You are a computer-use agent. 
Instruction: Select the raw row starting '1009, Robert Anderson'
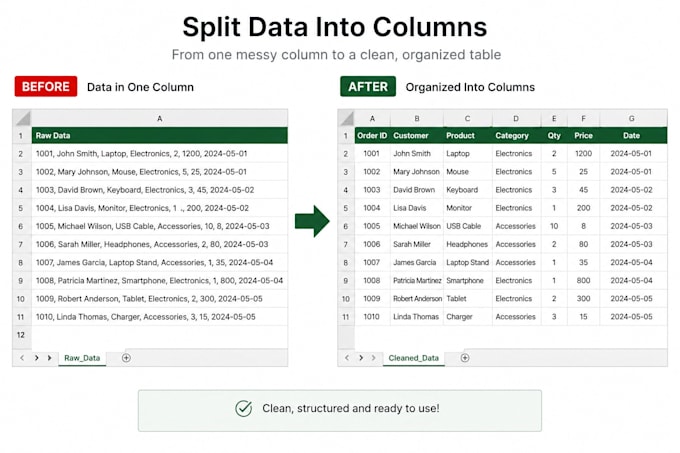pos(160,299)
